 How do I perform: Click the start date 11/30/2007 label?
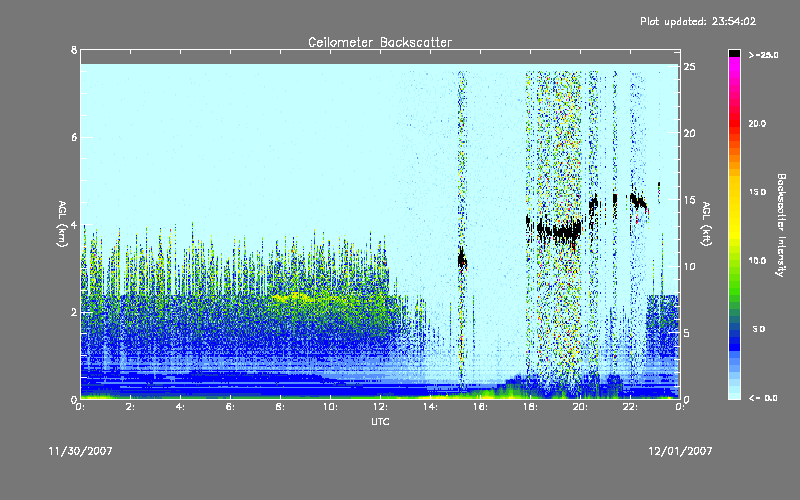coord(80,451)
